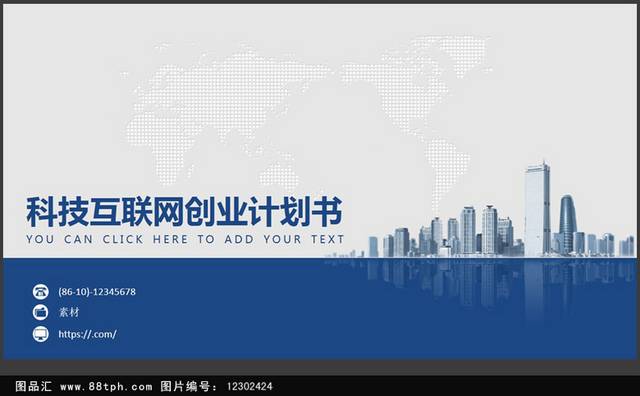
Task: Select the tallest skyscraper in skyline
Action: click(537, 208)
